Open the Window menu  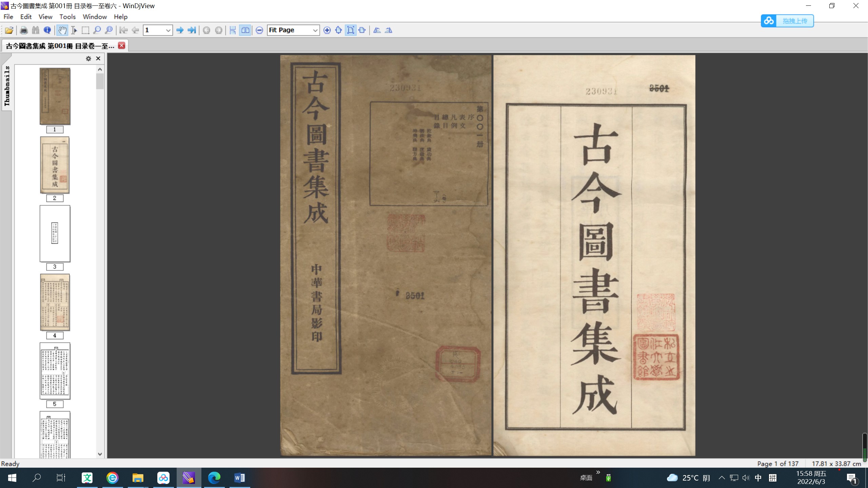click(95, 17)
